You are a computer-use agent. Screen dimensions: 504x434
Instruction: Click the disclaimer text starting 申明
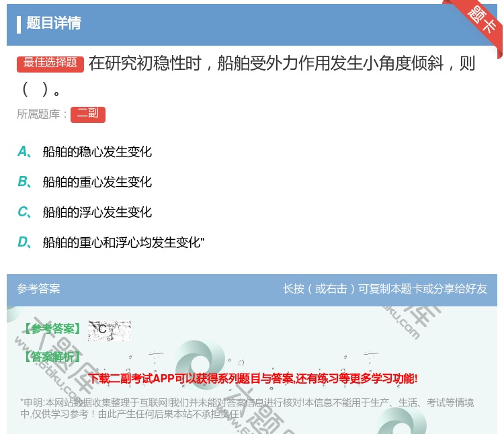(247, 408)
